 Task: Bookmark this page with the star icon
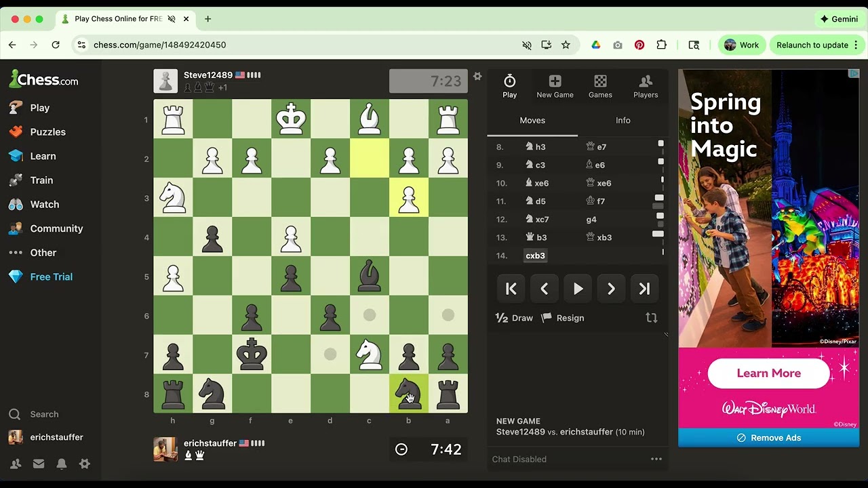566,45
